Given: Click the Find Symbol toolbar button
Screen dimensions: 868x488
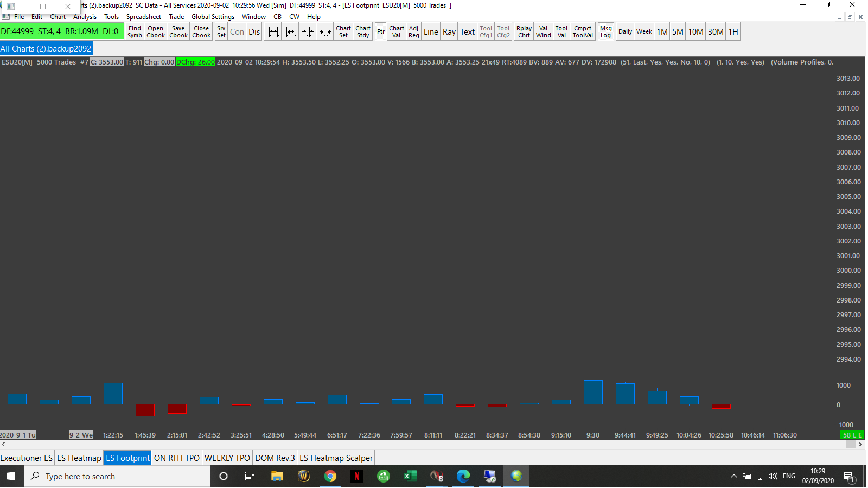Looking at the screenshot, I should (135, 32).
